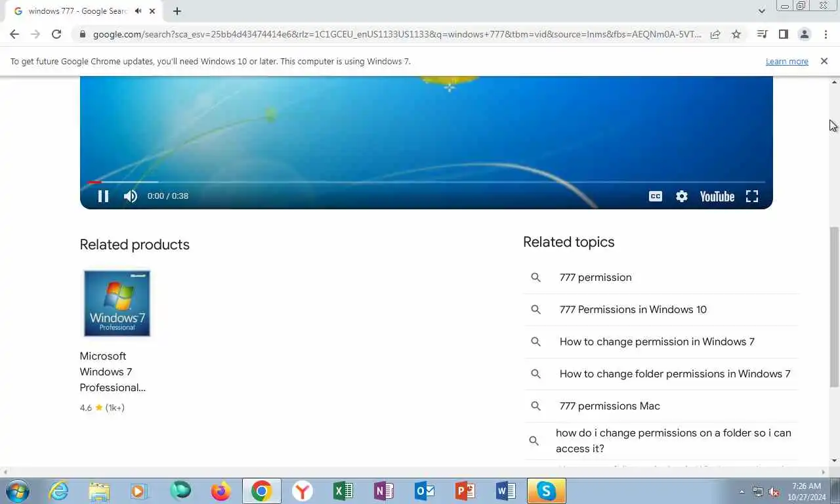Open PowerPoint from taskbar
The image size is (840, 504).
(x=465, y=491)
